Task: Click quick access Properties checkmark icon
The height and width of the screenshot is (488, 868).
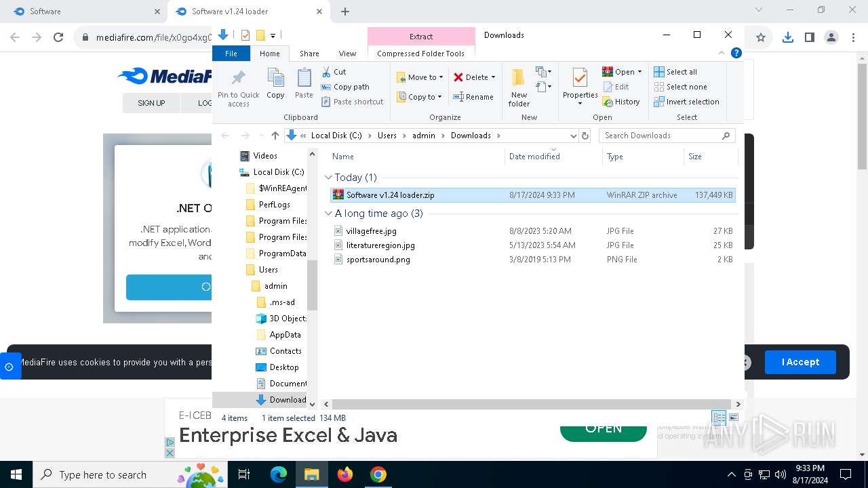Action: tap(245, 35)
